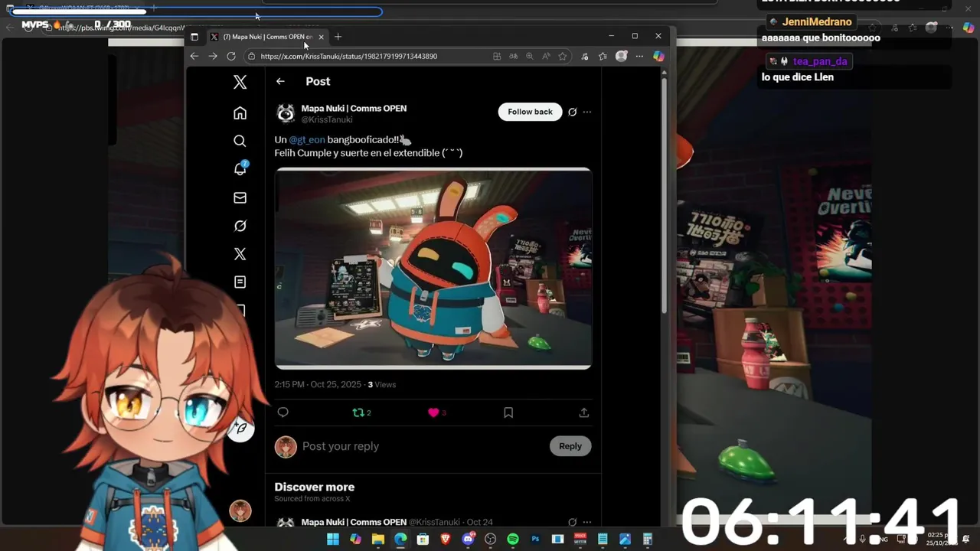Open Discord from taskbar
The image size is (980, 551).
click(x=468, y=540)
